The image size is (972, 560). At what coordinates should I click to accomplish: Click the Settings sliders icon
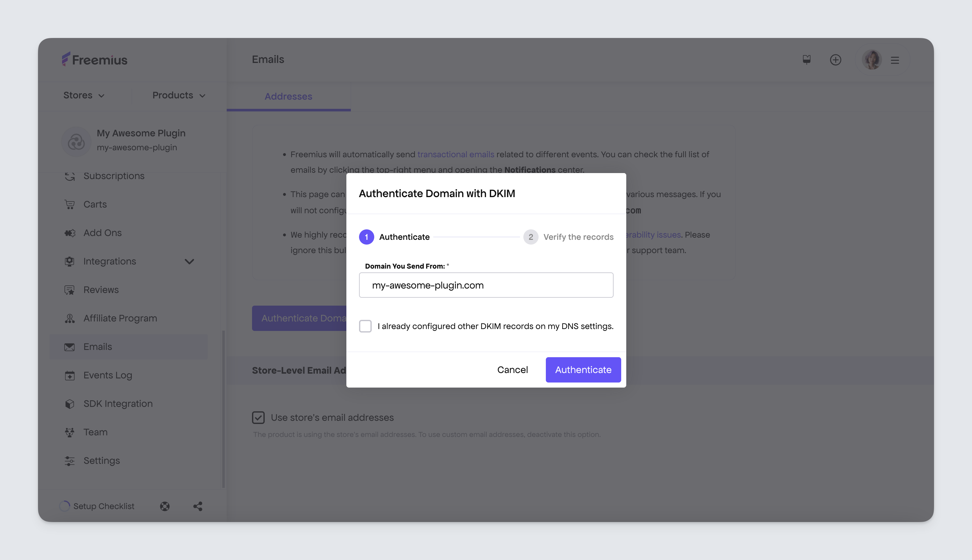coord(70,461)
